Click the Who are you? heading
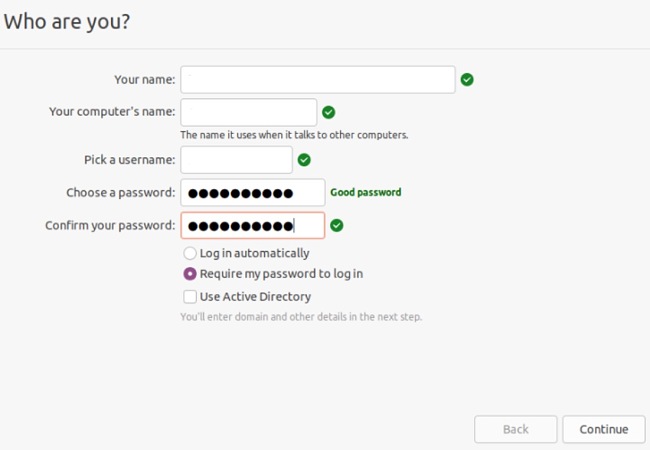 pyautogui.click(x=67, y=22)
